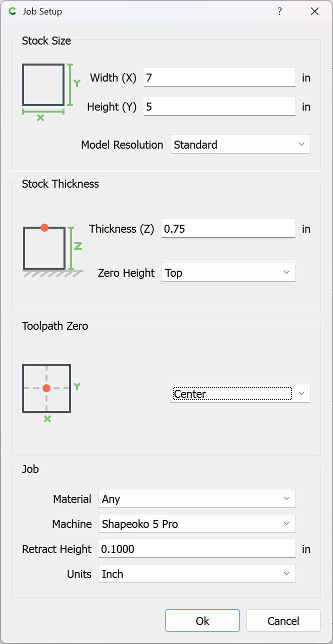
Task: Click the orange dot on thickness diagram
Action: click(44, 228)
